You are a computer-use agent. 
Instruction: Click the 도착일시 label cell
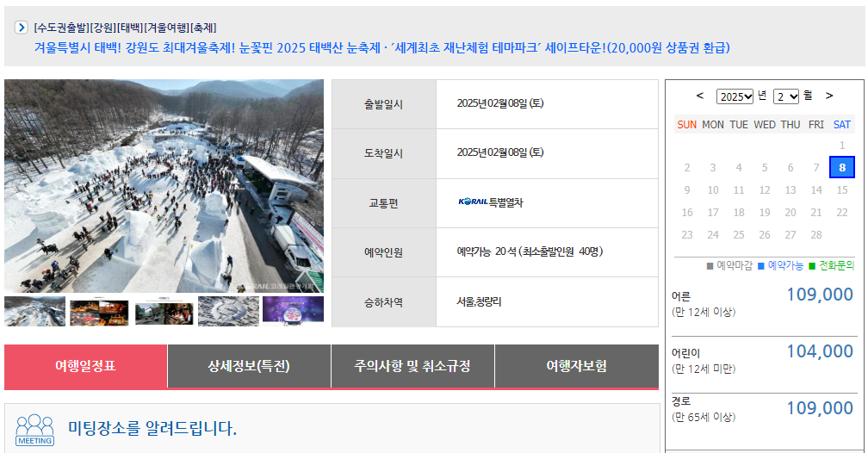384,153
